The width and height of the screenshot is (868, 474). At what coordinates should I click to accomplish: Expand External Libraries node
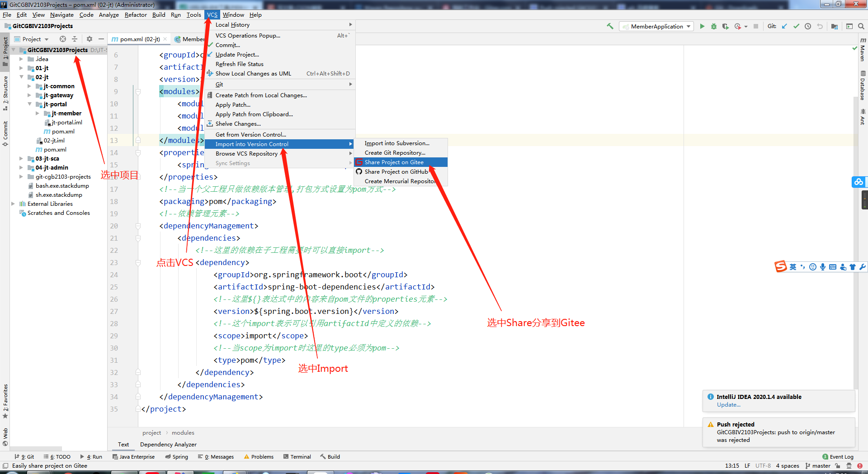(x=13, y=204)
